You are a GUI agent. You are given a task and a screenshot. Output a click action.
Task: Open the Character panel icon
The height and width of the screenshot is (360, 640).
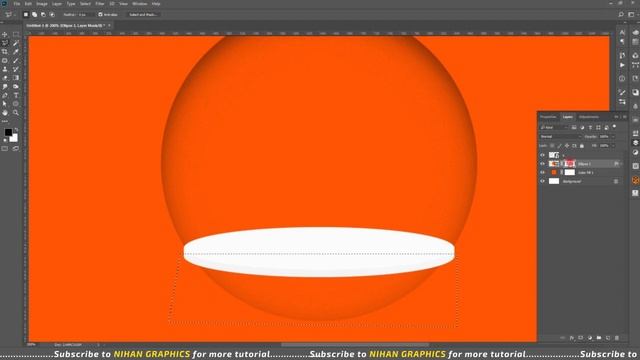coord(622,32)
